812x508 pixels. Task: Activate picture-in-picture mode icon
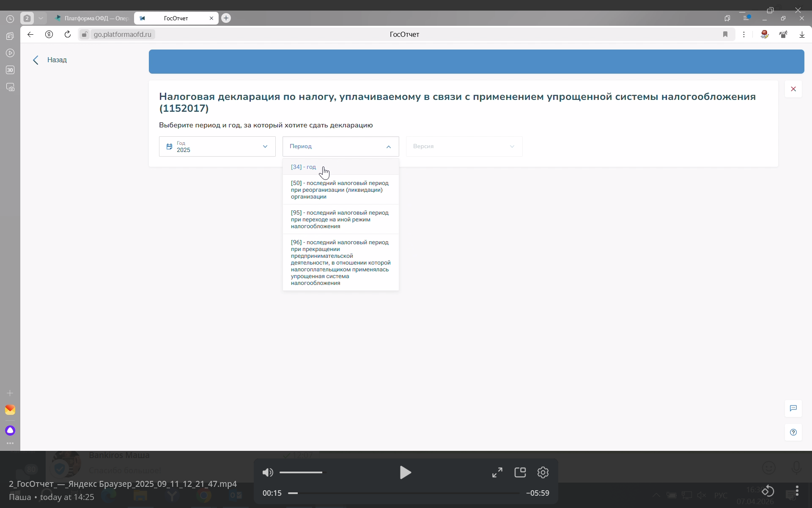pos(520,472)
